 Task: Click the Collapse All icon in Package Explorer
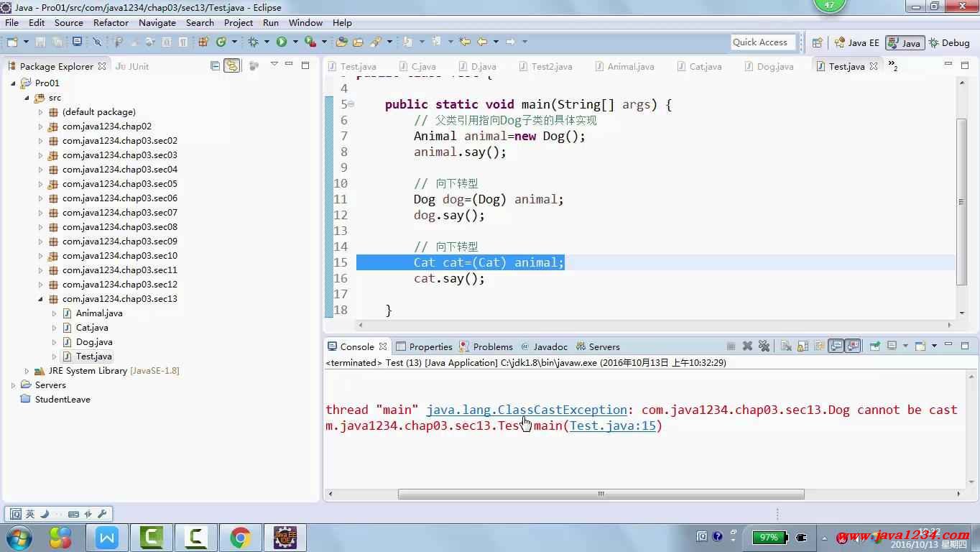(x=215, y=65)
